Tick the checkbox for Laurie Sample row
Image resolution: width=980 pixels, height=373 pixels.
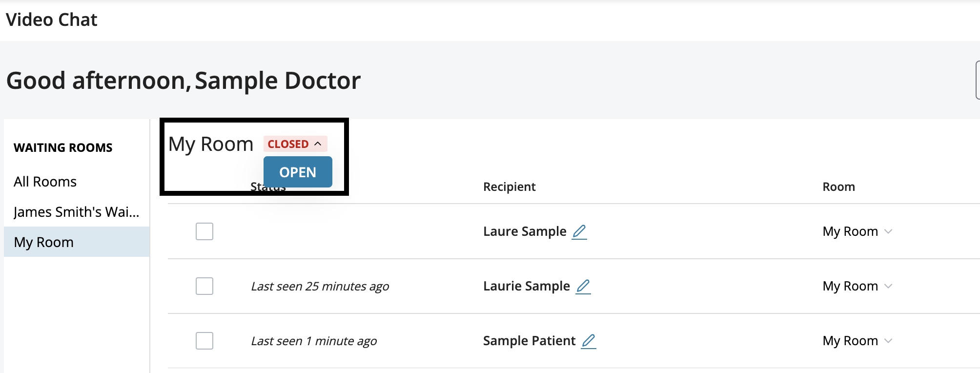pyautogui.click(x=204, y=286)
